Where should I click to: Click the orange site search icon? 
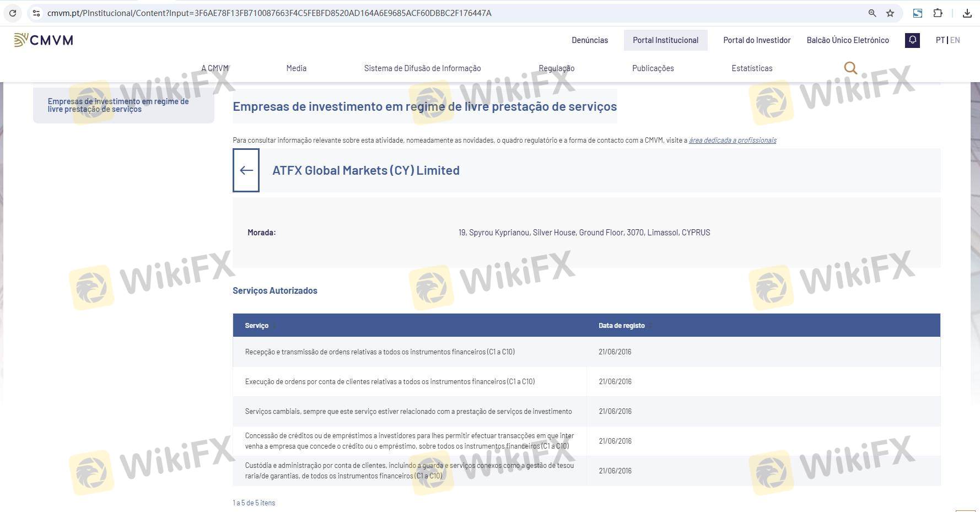pyautogui.click(x=850, y=68)
